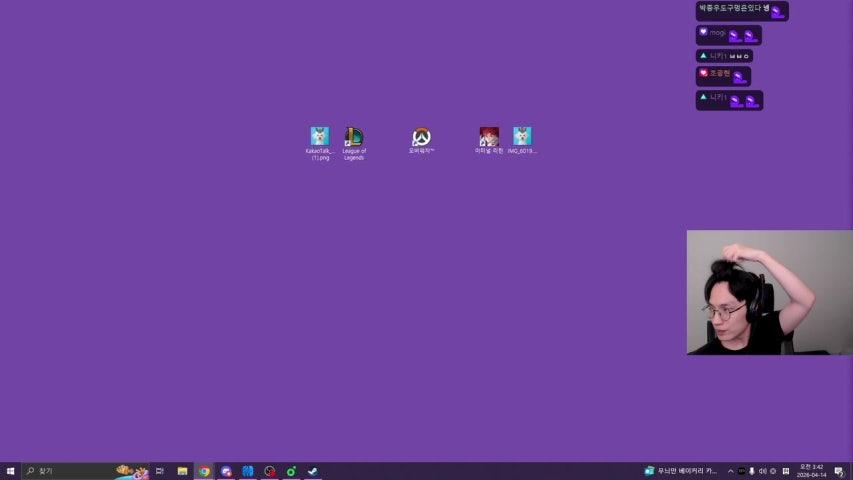
Task: Open the Windows Start menu
Action: (x=10, y=471)
